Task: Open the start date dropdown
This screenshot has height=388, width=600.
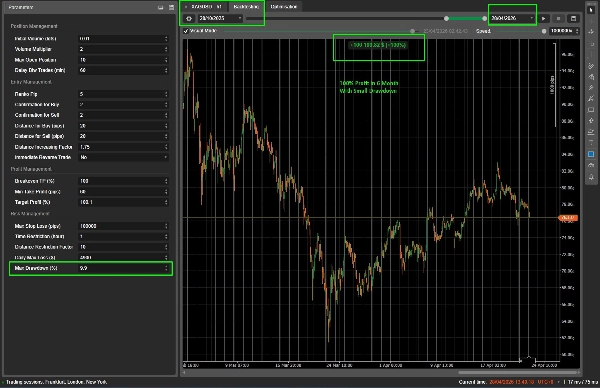Action: click(220, 18)
